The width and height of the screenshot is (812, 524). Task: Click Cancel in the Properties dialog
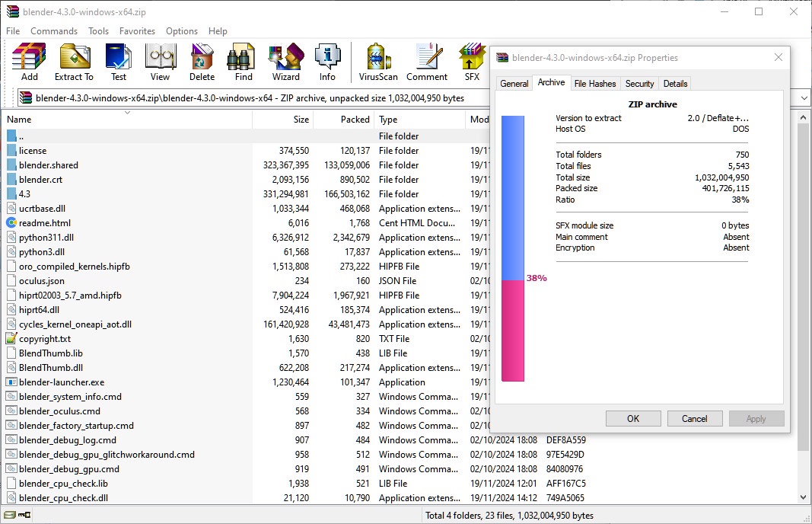click(695, 419)
